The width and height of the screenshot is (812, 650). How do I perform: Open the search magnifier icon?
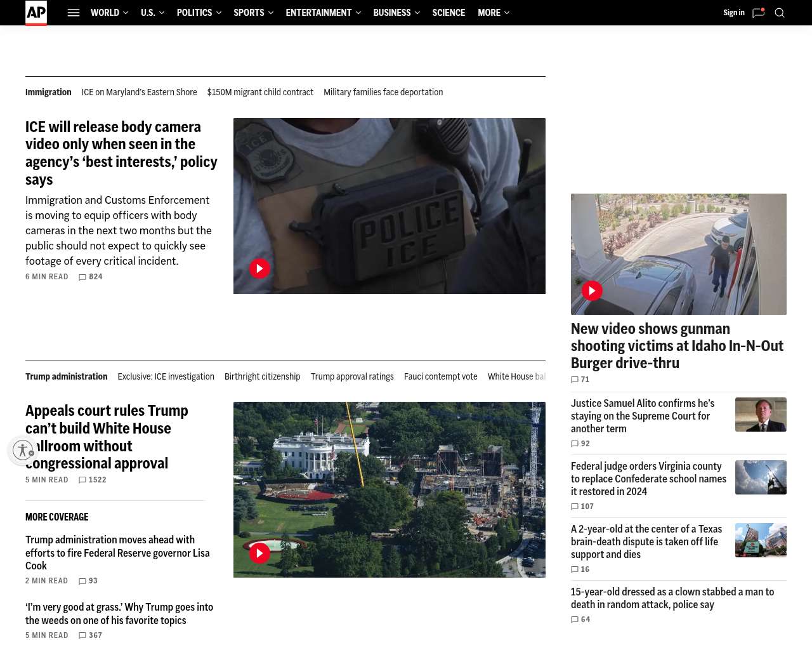coord(780,13)
